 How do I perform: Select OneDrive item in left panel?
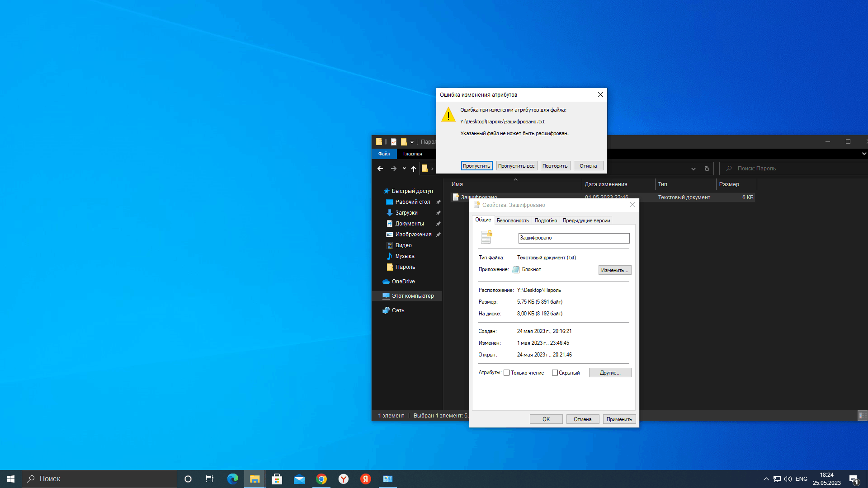(x=403, y=281)
